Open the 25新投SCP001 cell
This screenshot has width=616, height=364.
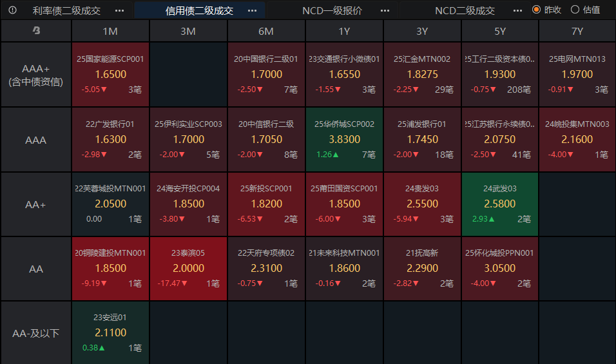[x=266, y=204]
